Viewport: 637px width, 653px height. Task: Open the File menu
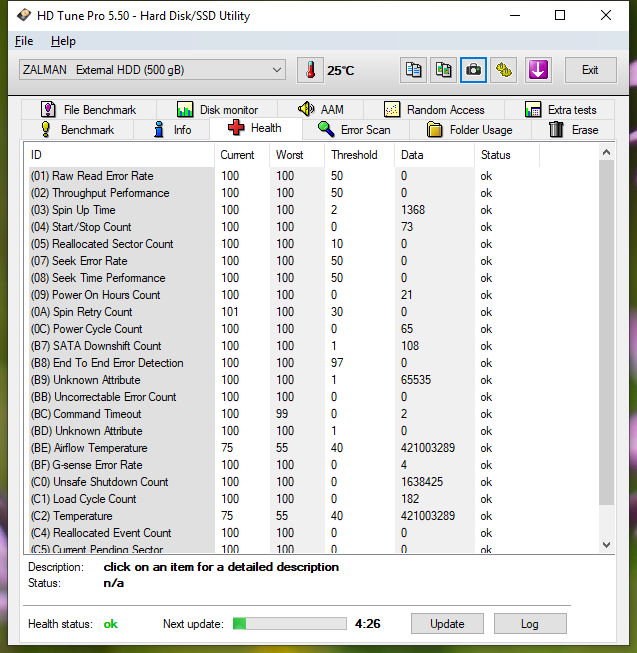tap(24, 41)
